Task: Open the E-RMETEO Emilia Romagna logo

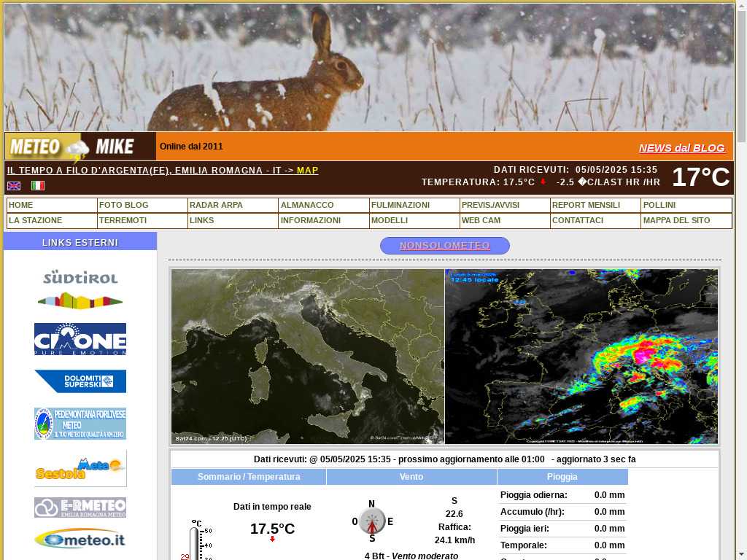Action: (x=80, y=507)
